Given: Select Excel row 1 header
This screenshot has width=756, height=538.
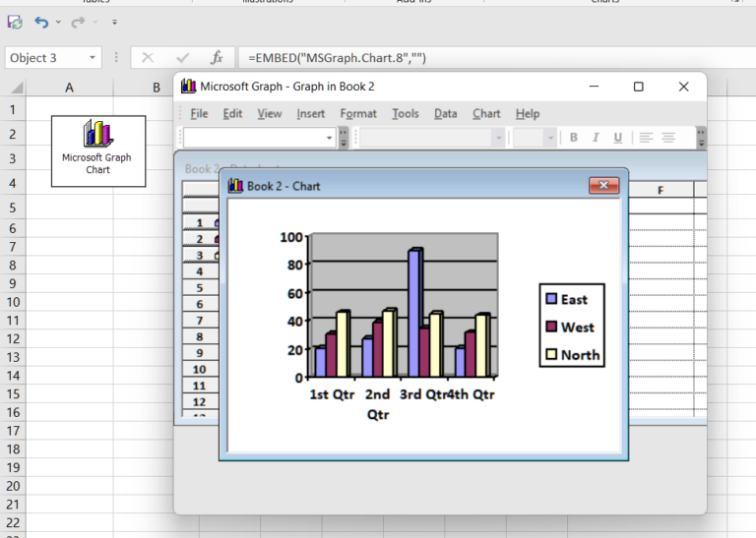Looking at the screenshot, I should click(x=13, y=110).
